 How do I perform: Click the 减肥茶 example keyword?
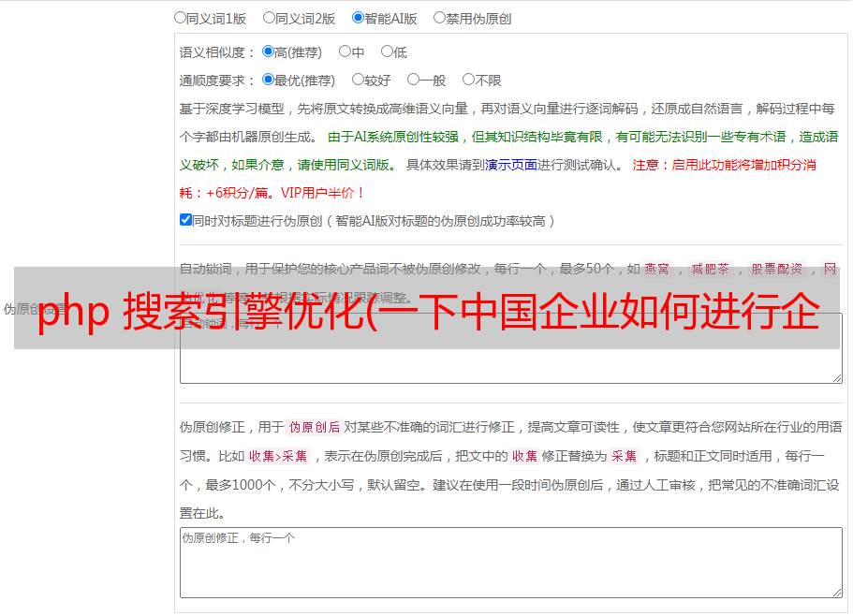711,269
